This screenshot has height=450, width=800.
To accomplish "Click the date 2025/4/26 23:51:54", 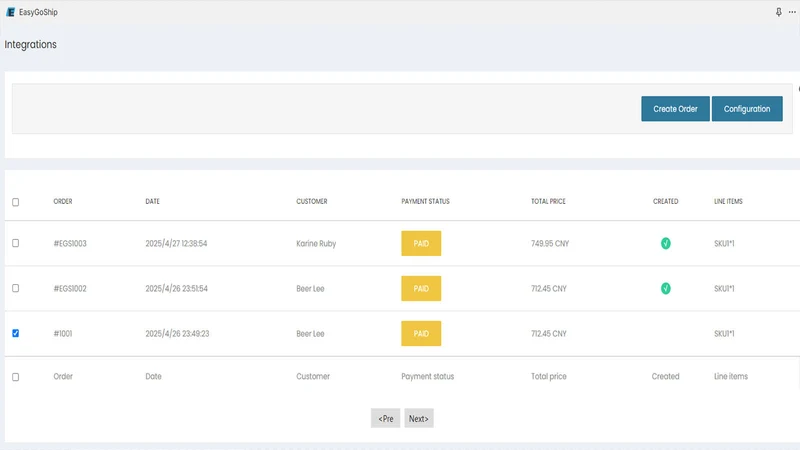I will 177,288.
